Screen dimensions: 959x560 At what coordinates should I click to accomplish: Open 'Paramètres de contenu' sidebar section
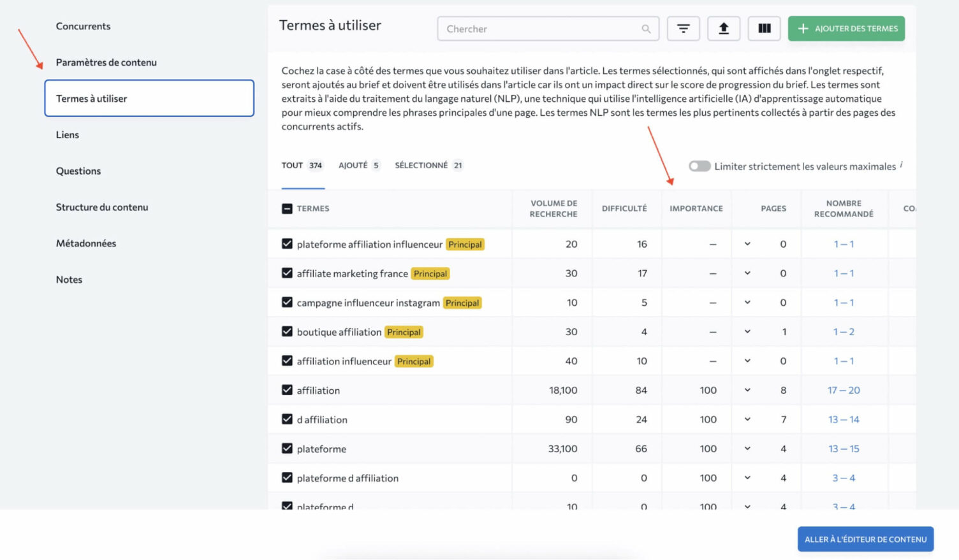[106, 62]
